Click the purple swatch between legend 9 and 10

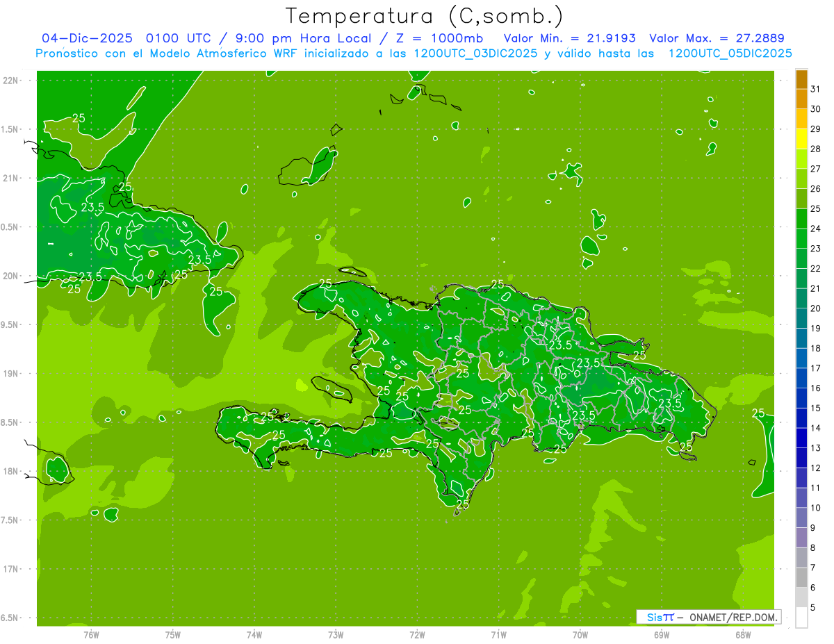pos(801,518)
